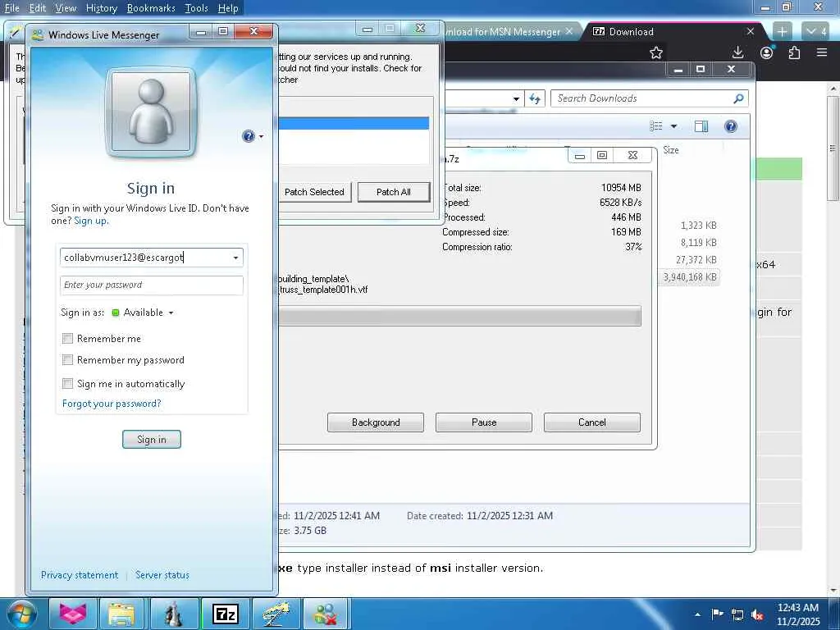
Task: Open browser account profile icon
Action: coord(767,52)
